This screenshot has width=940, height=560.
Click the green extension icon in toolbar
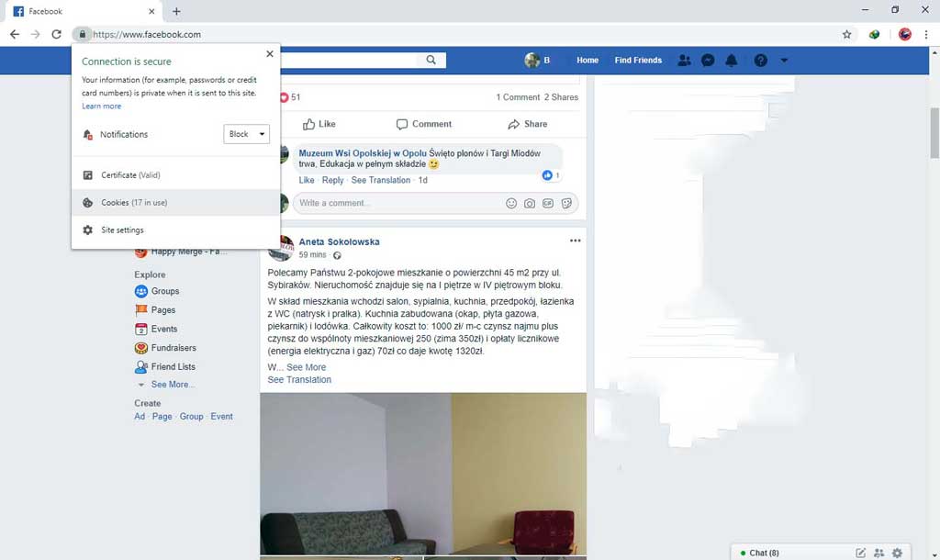coord(874,34)
